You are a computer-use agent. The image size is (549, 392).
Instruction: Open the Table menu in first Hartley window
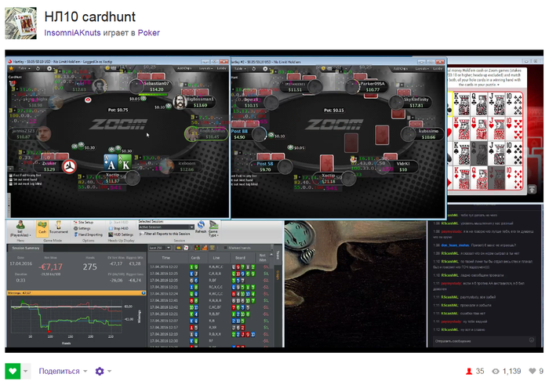click(24, 68)
